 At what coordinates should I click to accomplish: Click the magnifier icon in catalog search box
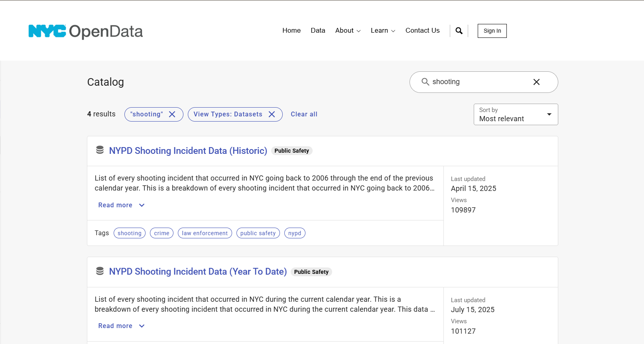pyautogui.click(x=425, y=82)
